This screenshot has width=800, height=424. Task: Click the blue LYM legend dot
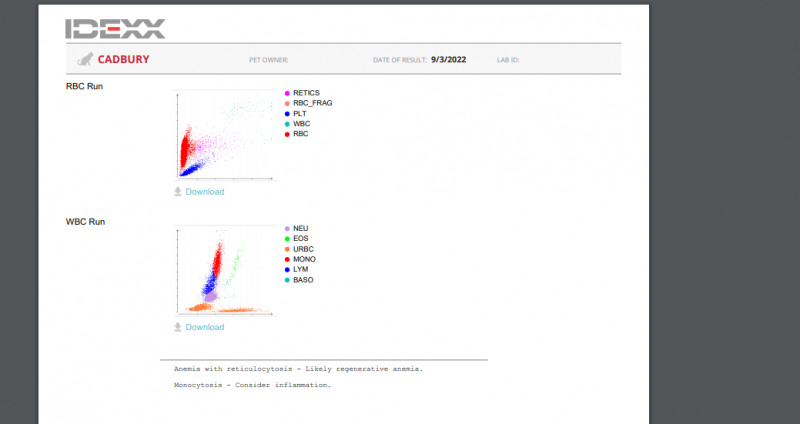pyautogui.click(x=287, y=269)
